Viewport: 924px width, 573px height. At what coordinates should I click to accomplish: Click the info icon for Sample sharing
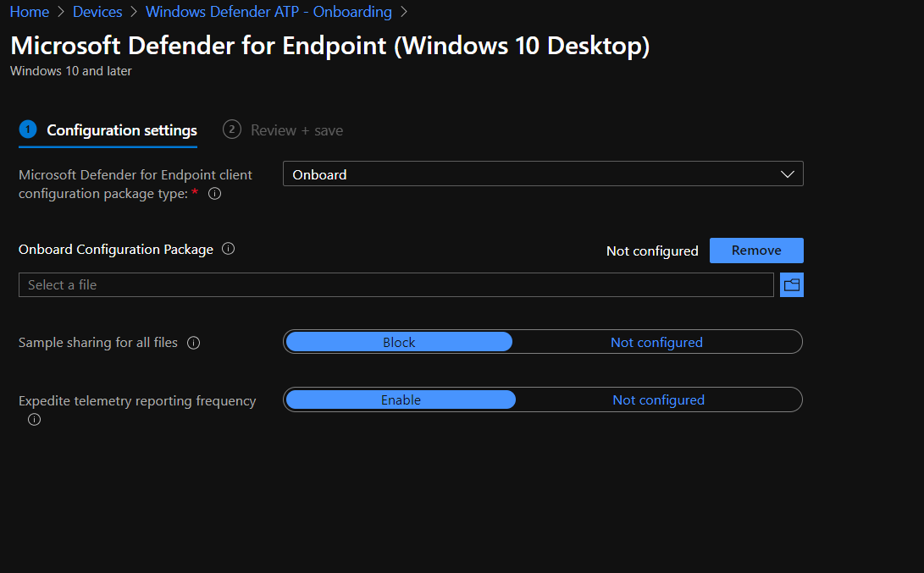(193, 343)
